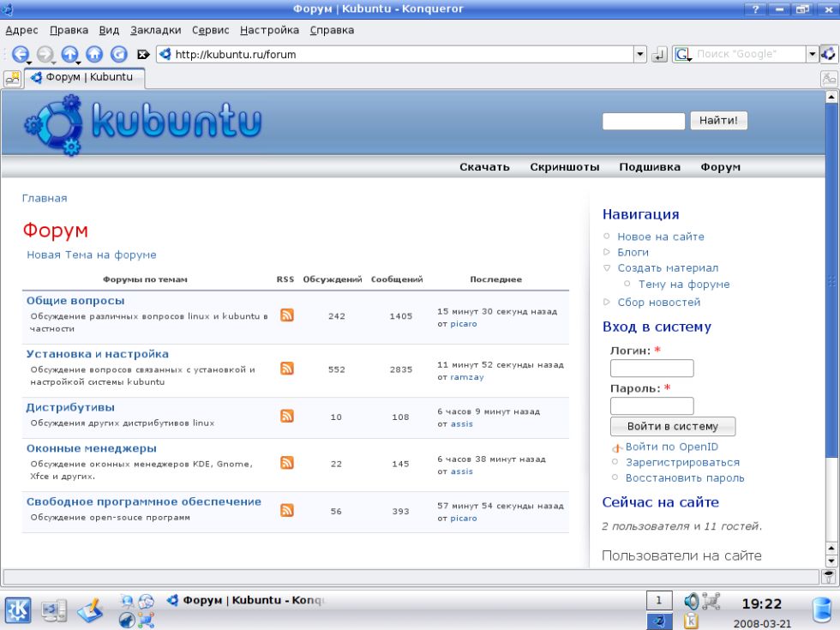This screenshot has width=840, height=630.
Task: Open the Скриншоты site menu link
Action: [x=565, y=167]
